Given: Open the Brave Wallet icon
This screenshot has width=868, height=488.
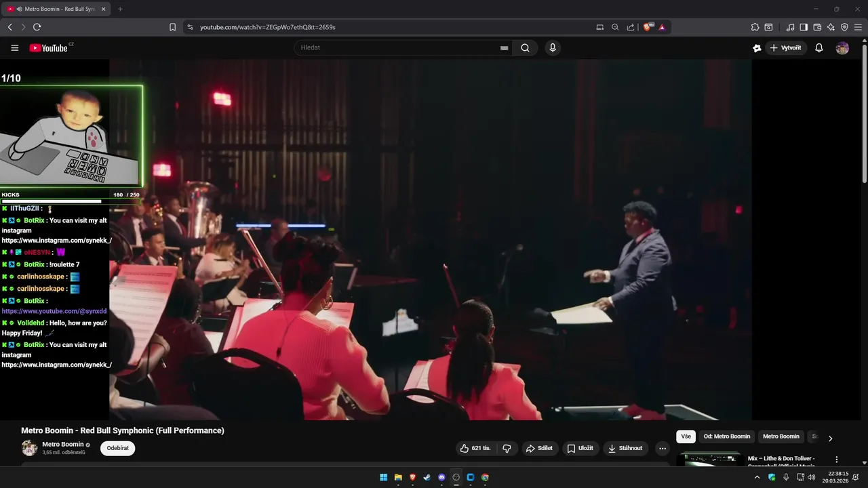Looking at the screenshot, I should click(x=817, y=27).
